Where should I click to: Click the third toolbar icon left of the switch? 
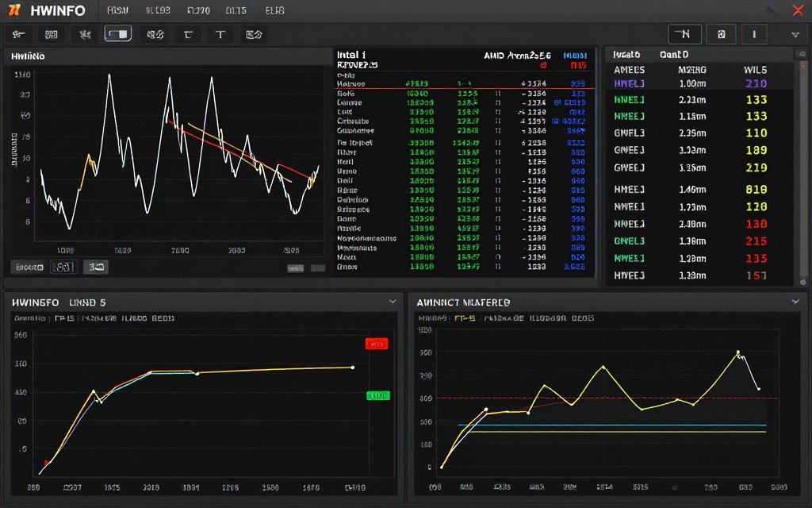pyautogui.click(x=85, y=35)
